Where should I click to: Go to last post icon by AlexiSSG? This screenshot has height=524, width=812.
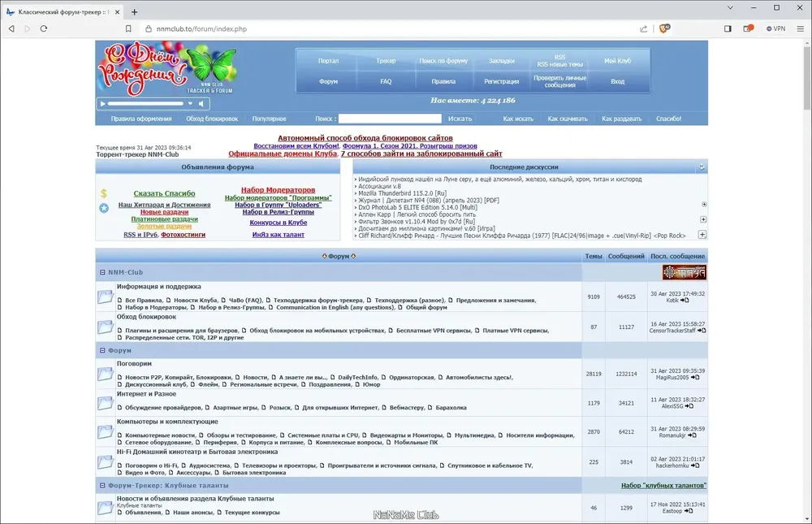pyautogui.click(x=689, y=406)
